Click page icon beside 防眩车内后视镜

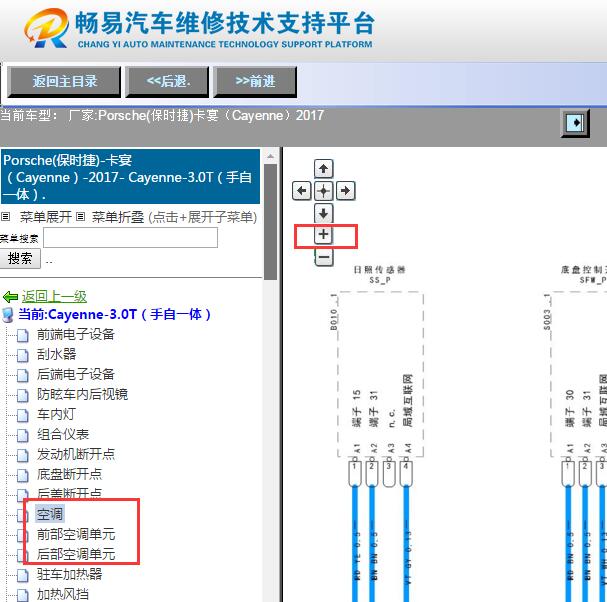click(23, 395)
